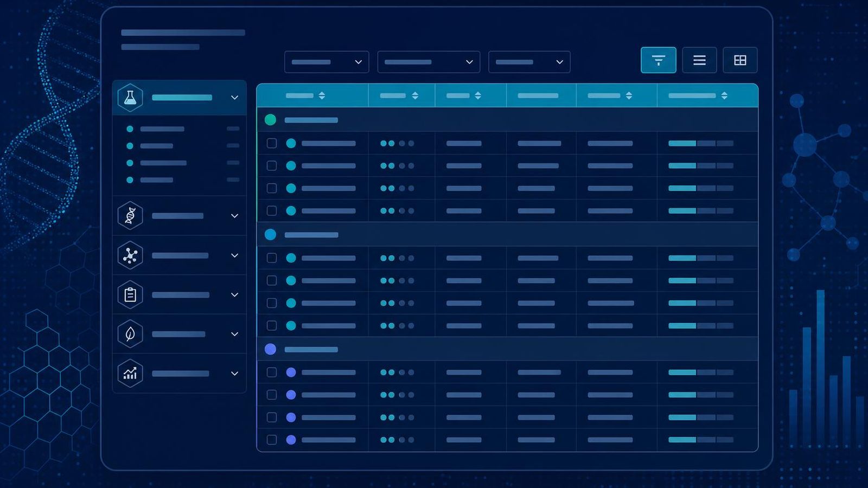868x488 pixels.
Task: Check the third row checkbox in green group
Action: click(x=272, y=188)
